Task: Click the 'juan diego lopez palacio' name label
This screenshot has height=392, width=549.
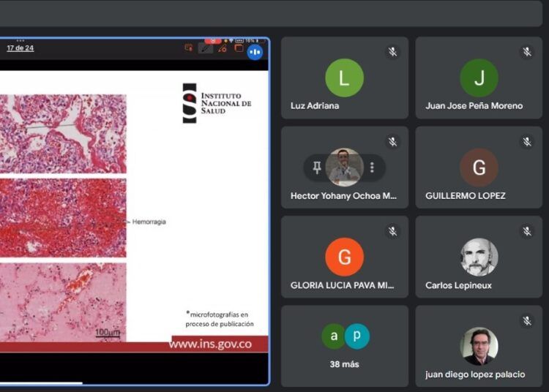Action: [475, 374]
